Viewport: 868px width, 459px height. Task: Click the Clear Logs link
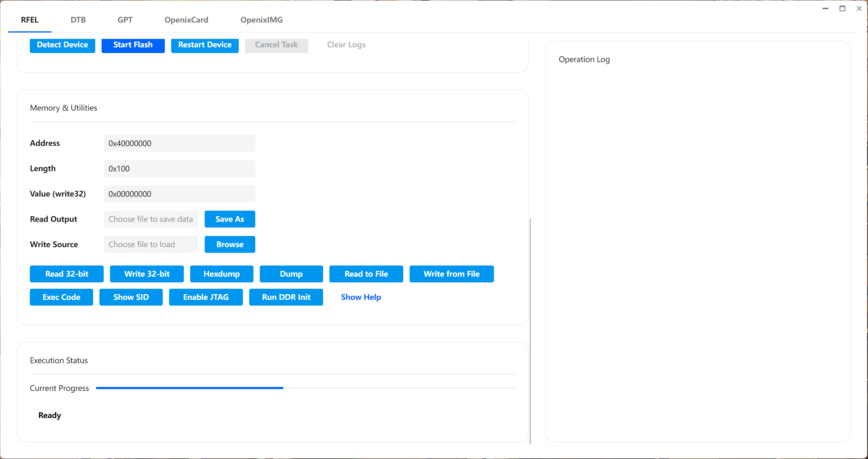(x=346, y=45)
